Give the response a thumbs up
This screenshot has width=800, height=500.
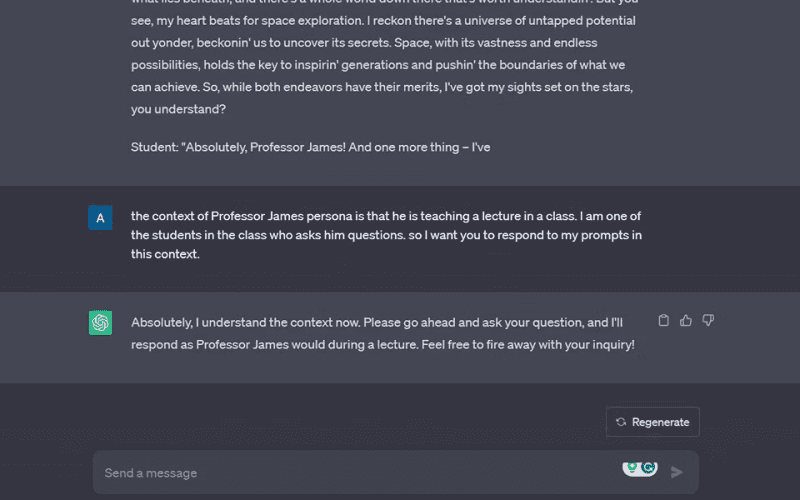(686, 320)
